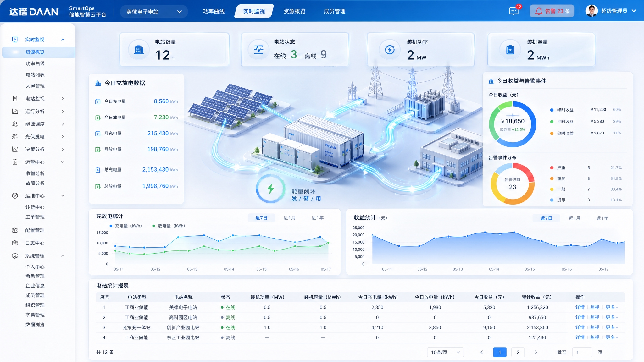This screenshot has height=362, width=644.
Task: Click the 电站数量 building icon
Action: tap(139, 50)
